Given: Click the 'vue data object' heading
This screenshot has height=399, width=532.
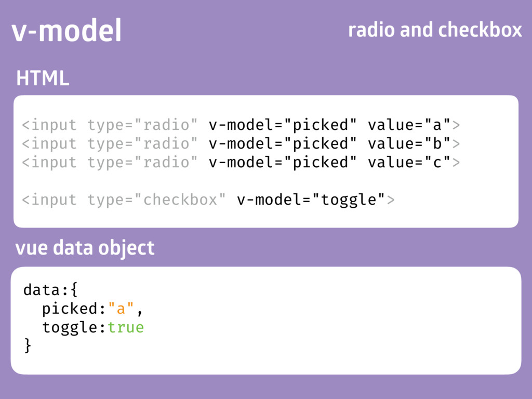Looking at the screenshot, I should tap(85, 248).
